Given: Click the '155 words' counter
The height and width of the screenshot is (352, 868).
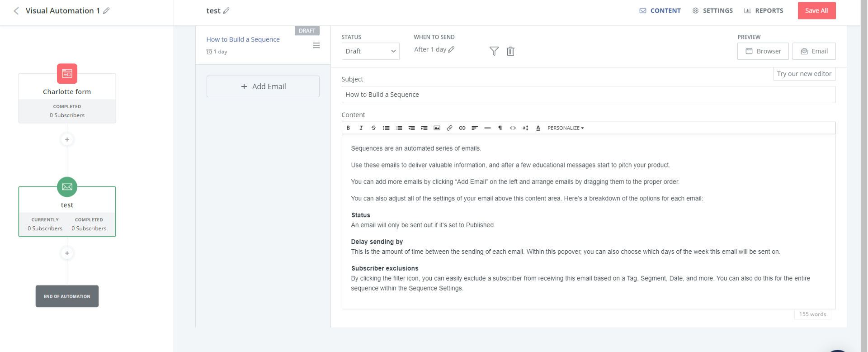Looking at the screenshot, I should (812, 314).
